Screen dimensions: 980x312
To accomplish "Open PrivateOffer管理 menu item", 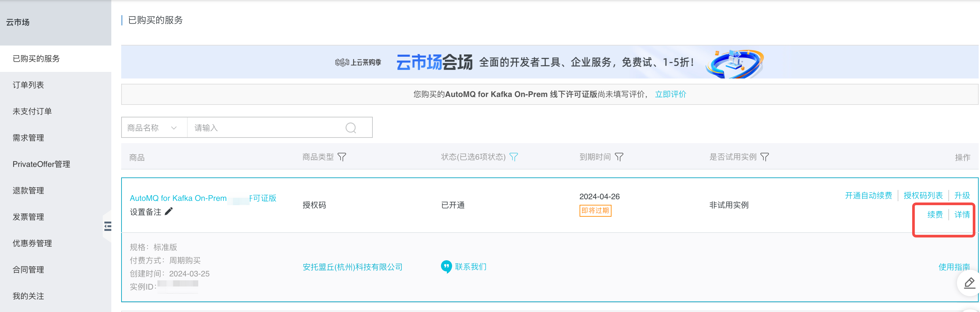I will tap(56, 164).
